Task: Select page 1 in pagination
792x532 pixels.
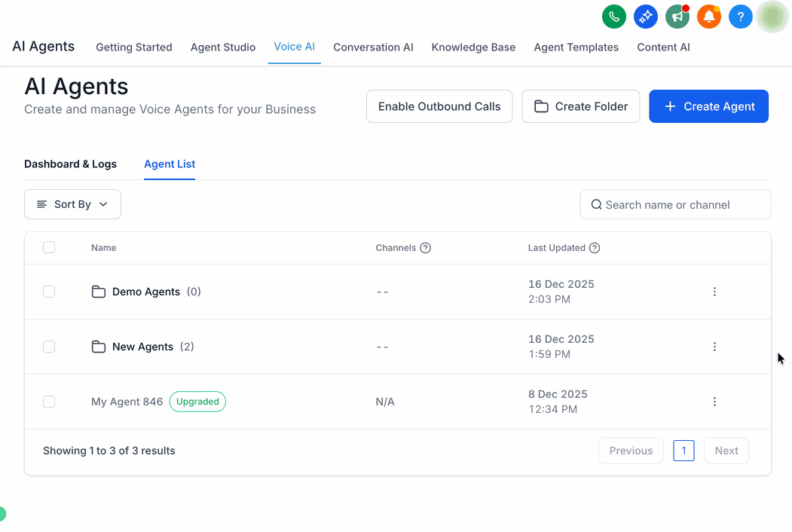Action: point(683,451)
